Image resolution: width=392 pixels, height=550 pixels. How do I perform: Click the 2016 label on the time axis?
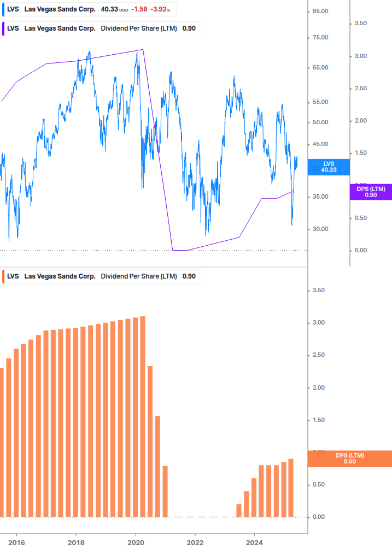16,543
